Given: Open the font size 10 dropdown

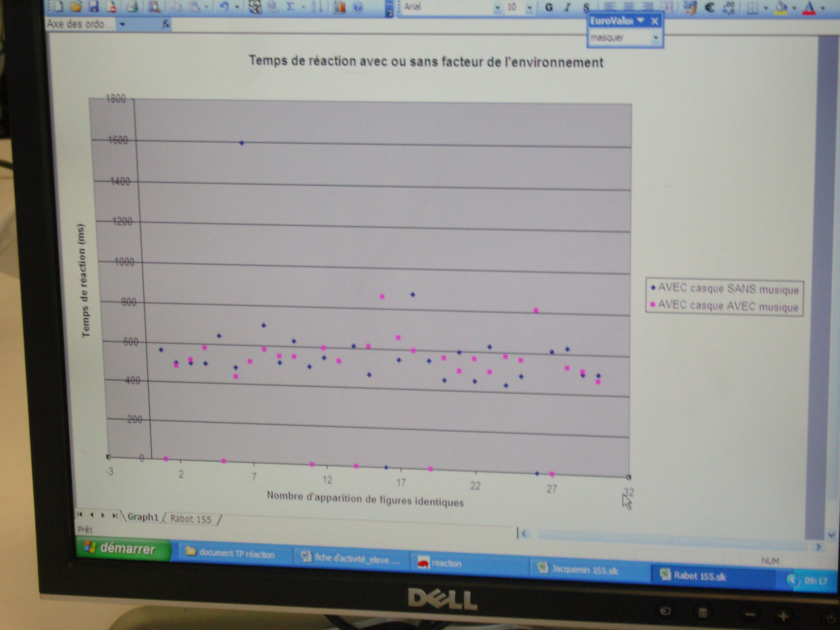Looking at the screenshot, I should tap(530, 8).
